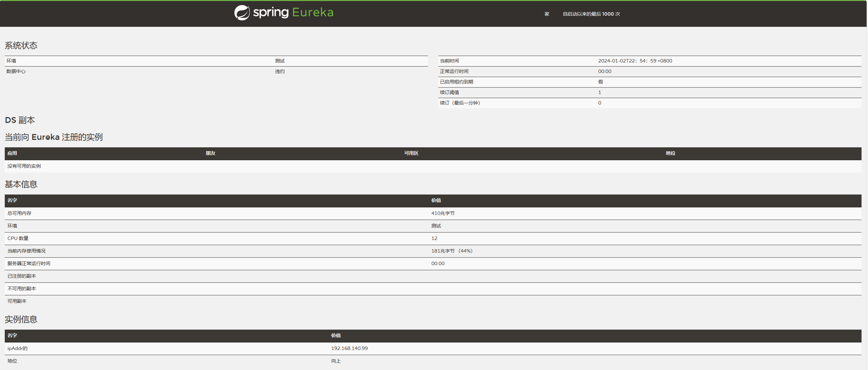Click the 可用区 column header
The image size is (868, 370).
[x=411, y=153]
